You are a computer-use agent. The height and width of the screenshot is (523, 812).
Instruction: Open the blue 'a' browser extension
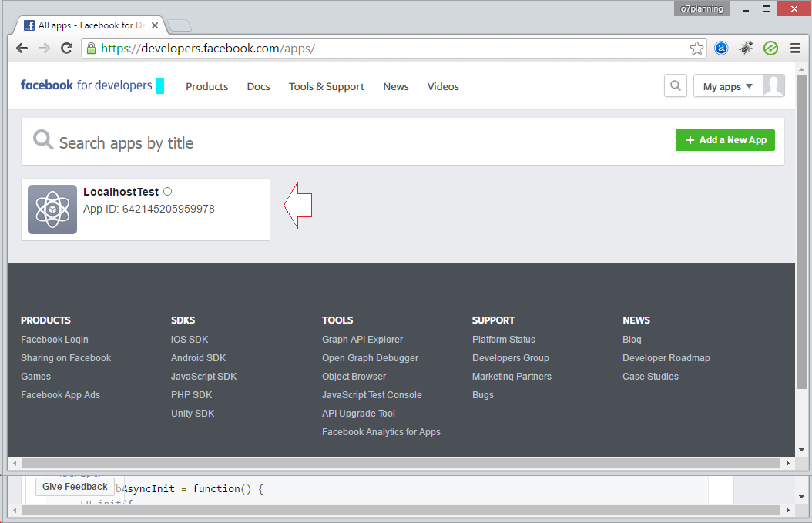click(x=721, y=49)
